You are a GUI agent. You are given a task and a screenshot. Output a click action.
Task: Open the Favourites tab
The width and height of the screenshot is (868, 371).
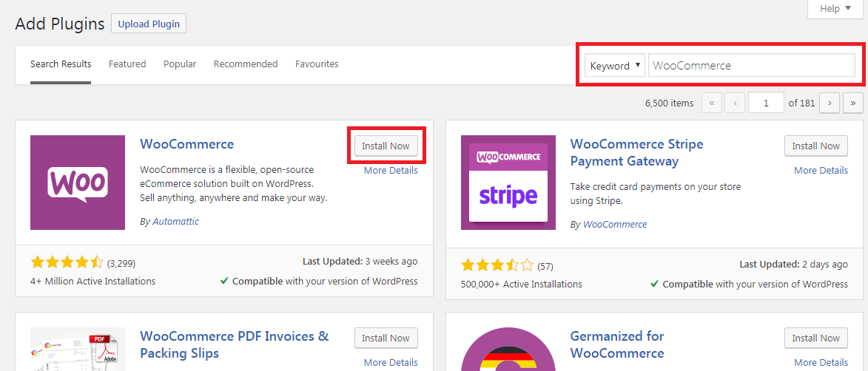pyautogui.click(x=317, y=64)
